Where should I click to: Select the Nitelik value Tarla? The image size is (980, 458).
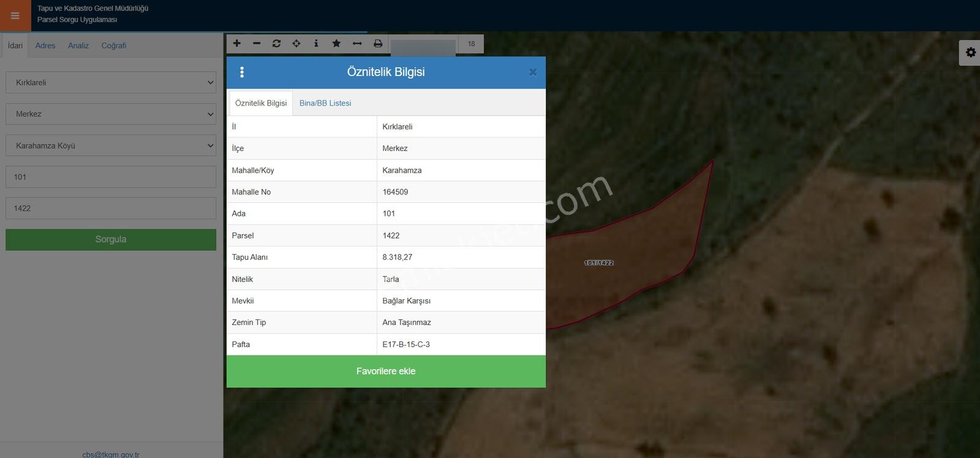(391, 279)
